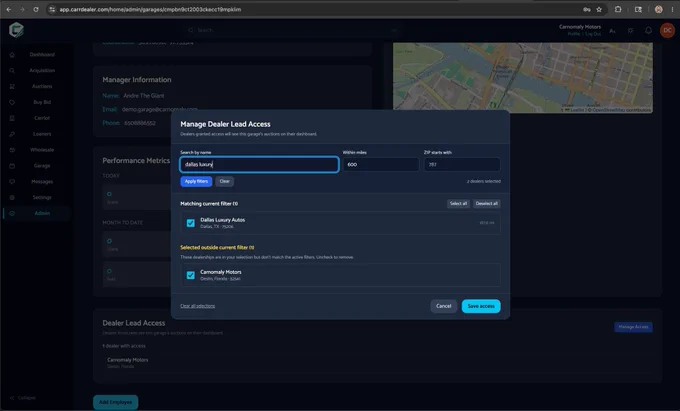Click the garage location map

point(523,78)
